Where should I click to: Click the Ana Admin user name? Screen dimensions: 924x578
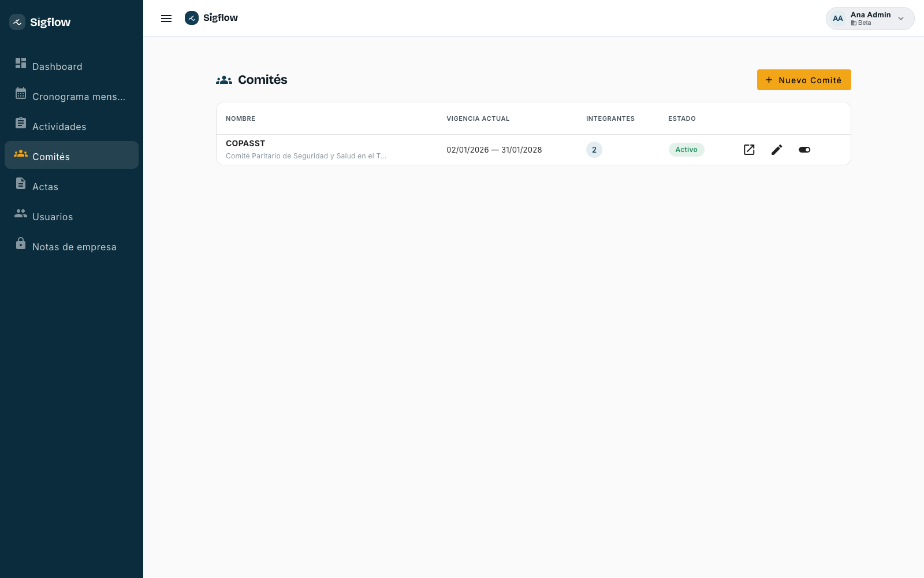click(871, 15)
